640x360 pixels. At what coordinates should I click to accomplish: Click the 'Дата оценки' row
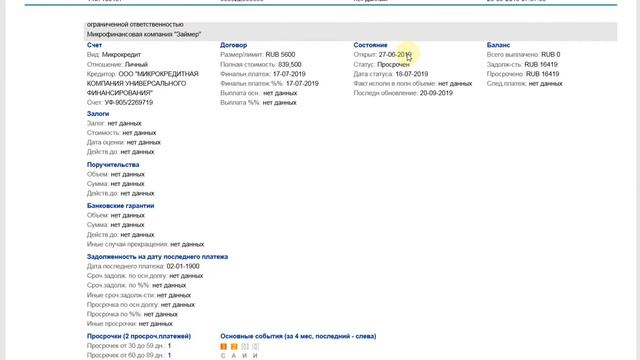(x=124, y=142)
